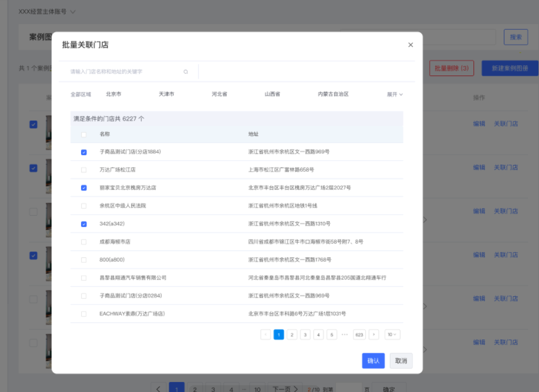
Task: Check the 成都海椒市店 row checkbox
Action: click(x=84, y=242)
